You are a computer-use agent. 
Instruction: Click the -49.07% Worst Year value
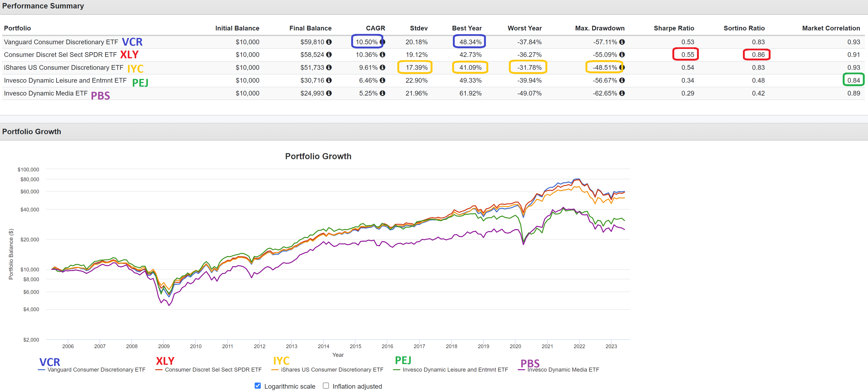click(529, 93)
